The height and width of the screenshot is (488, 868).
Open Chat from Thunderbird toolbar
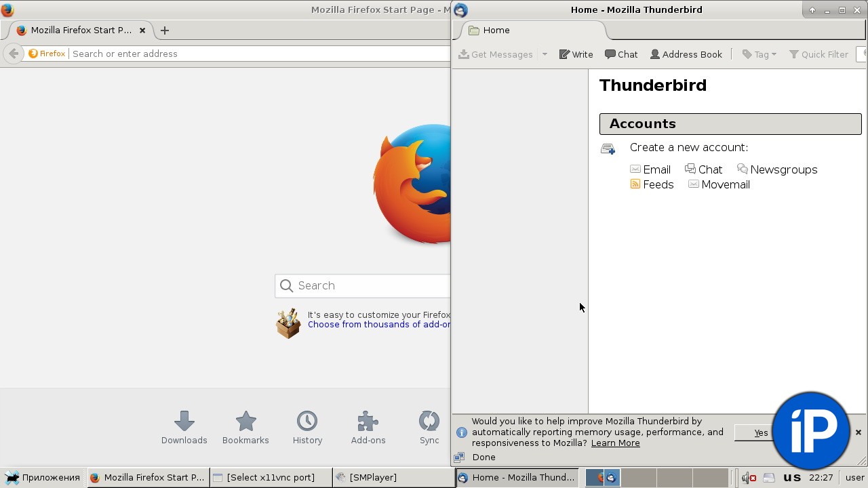click(621, 54)
